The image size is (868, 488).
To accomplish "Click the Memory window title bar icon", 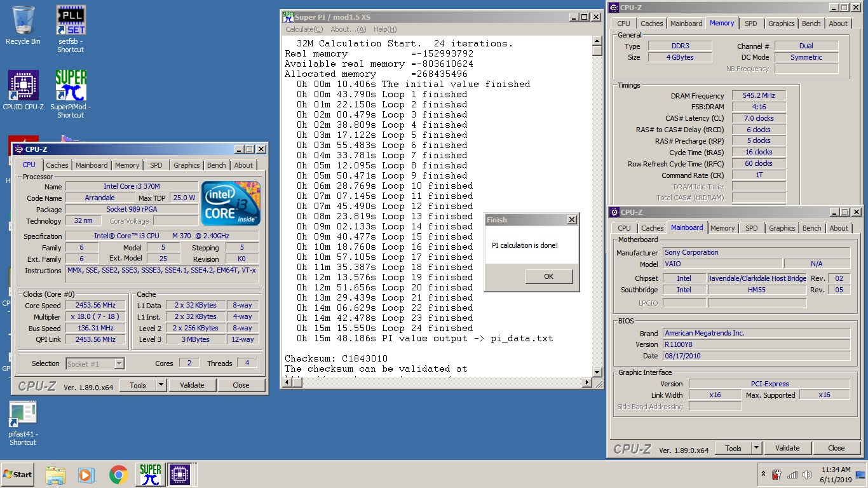I will tap(614, 8).
